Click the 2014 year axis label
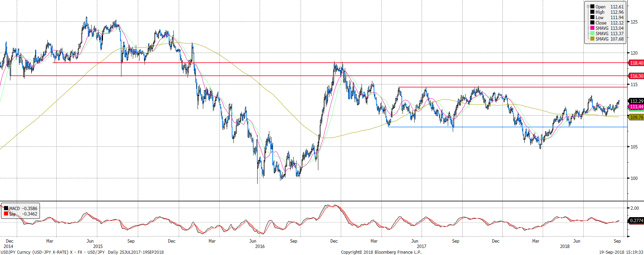The image size is (644, 255). pyautogui.click(x=8, y=246)
